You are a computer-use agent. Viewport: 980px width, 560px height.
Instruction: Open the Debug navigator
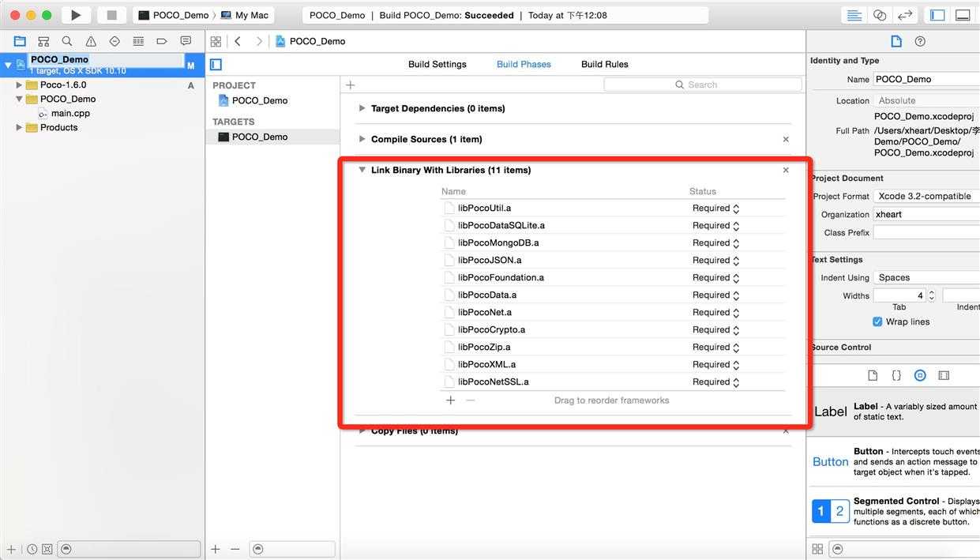click(138, 41)
